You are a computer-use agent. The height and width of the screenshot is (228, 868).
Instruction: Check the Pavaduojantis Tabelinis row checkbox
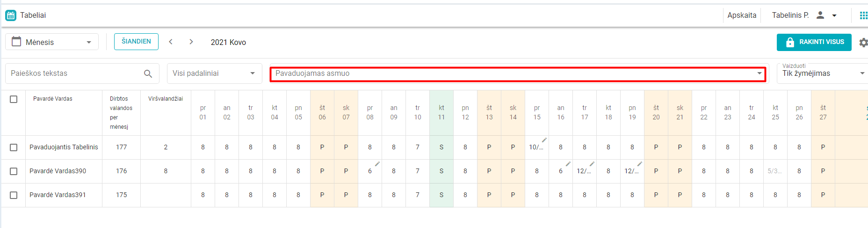(x=14, y=147)
